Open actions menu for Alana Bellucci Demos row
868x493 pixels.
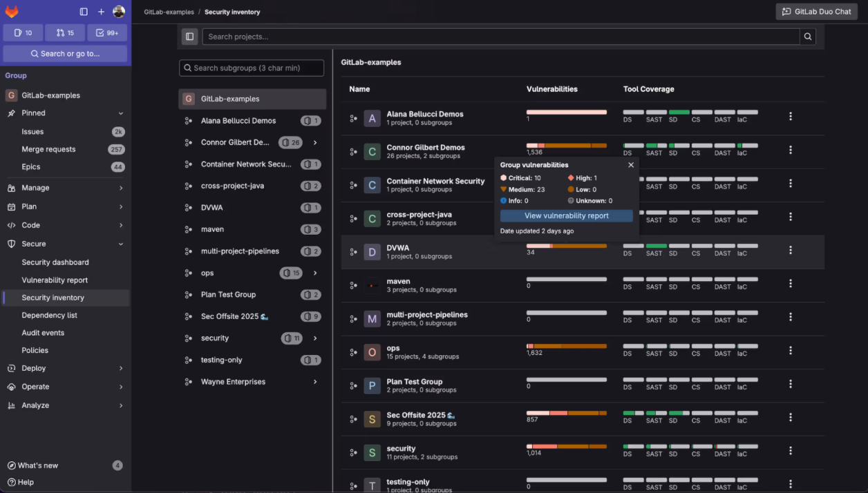pos(791,117)
